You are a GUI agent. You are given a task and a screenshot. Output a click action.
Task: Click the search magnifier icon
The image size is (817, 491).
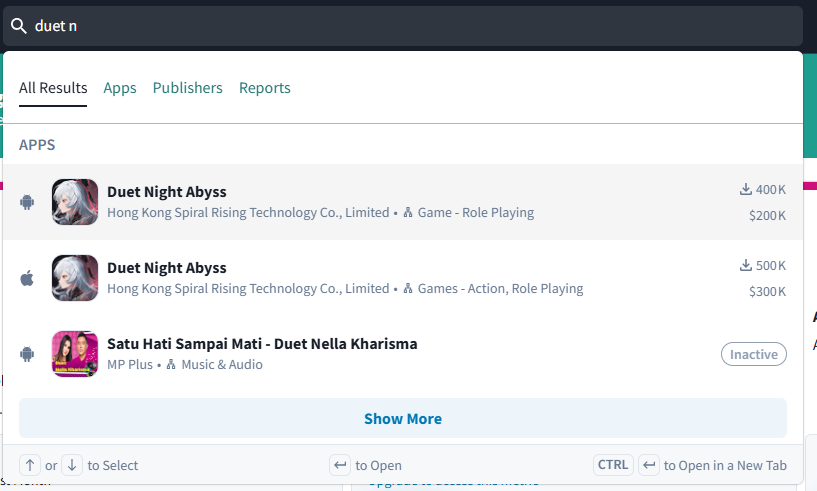point(19,26)
